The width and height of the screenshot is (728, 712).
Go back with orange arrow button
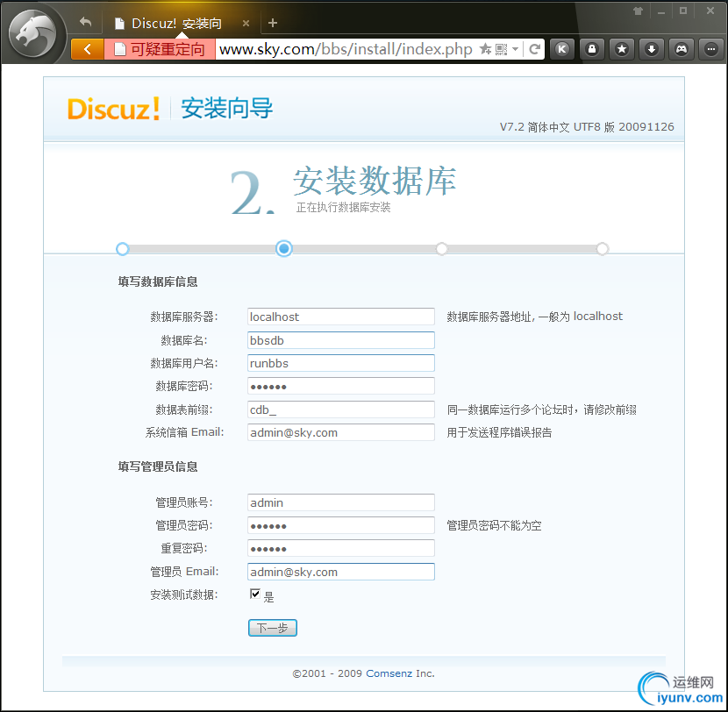(88, 49)
